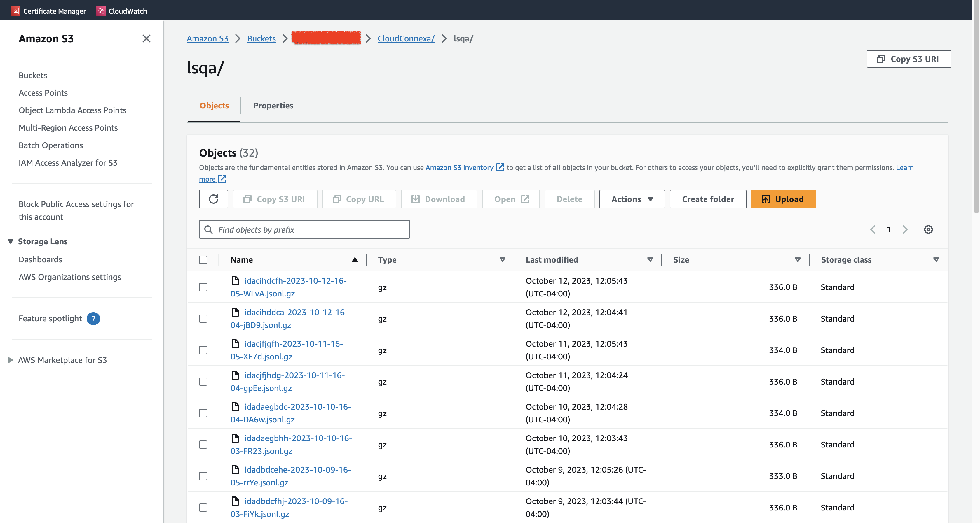Select the Copy S3 URI button above breadcrumbs
The height and width of the screenshot is (523, 980).
908,59
